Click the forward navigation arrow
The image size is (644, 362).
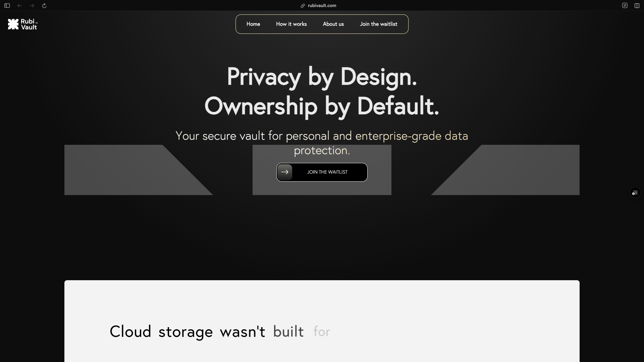32,5
